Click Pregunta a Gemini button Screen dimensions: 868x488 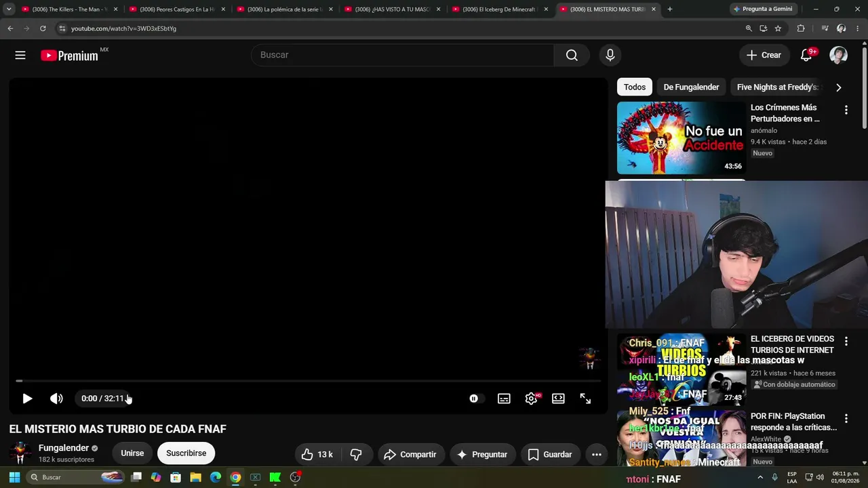(x=763, y=9)
